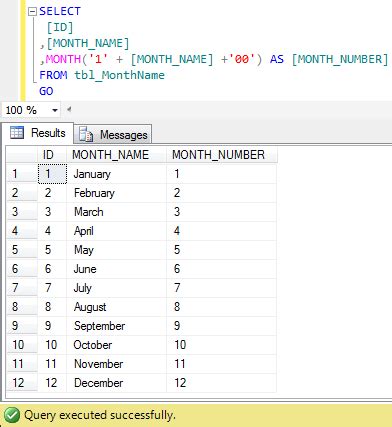Click the February cell
The height and width of the screenshot is (427, 392).
116,193
